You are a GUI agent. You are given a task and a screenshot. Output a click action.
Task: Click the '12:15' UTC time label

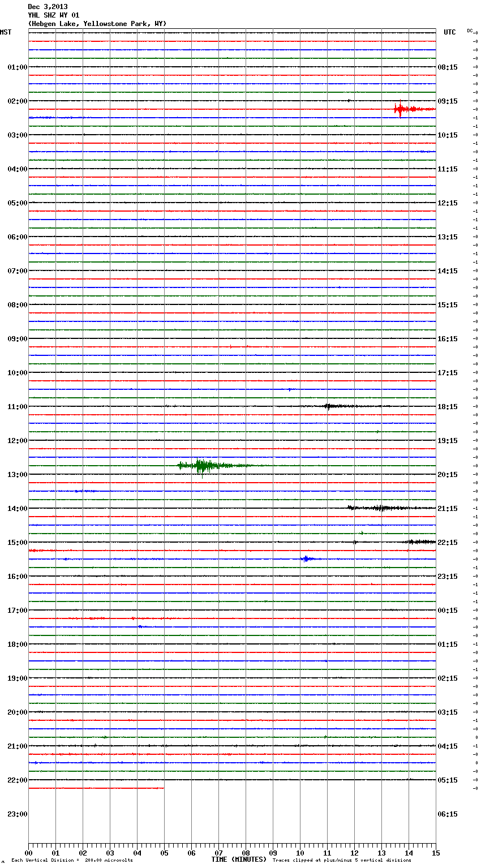448,203
